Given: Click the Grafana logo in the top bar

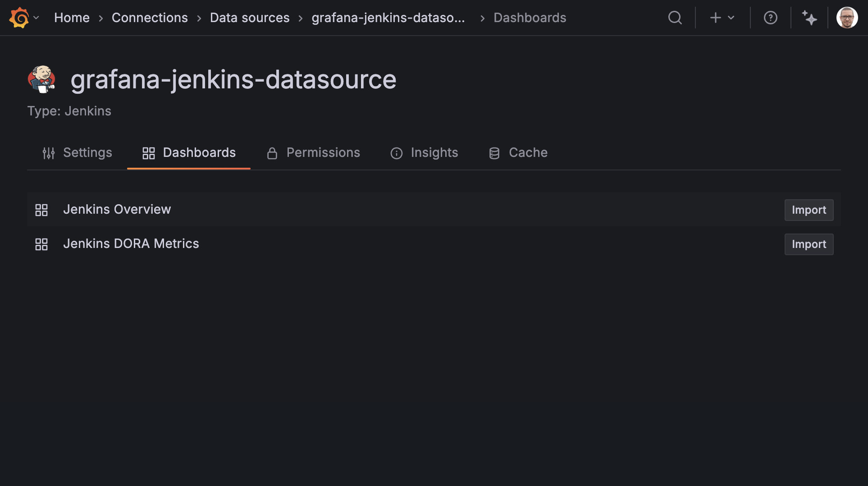Looking at the screenshot, I should (18, 18).
